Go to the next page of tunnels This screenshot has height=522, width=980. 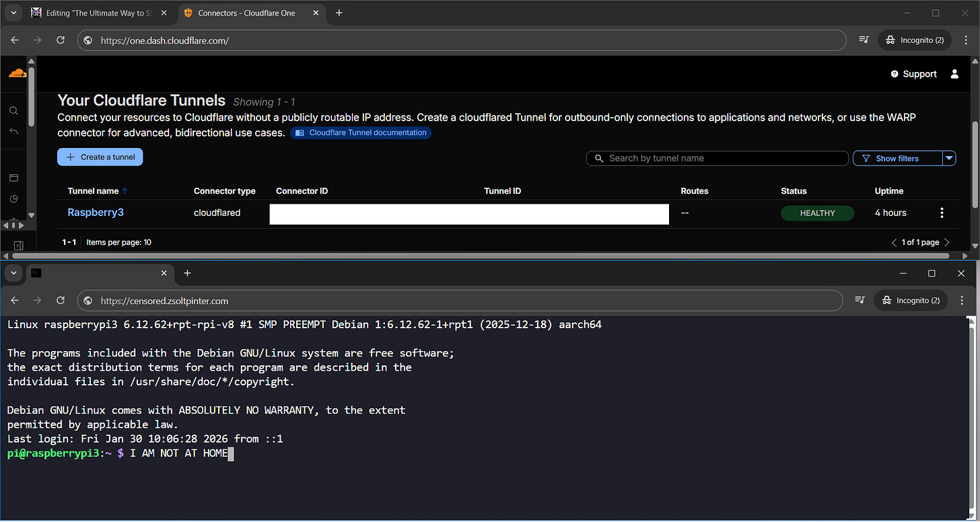947,242
